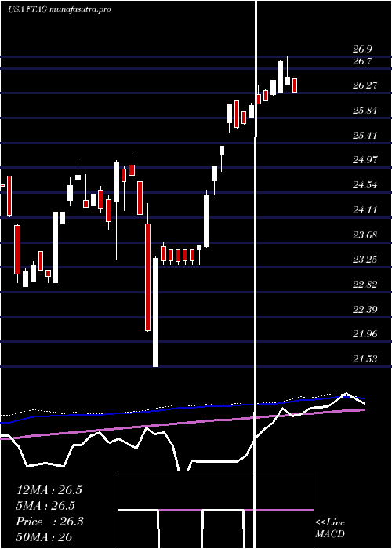Click the 24.97 price level label

coord(365,160)
